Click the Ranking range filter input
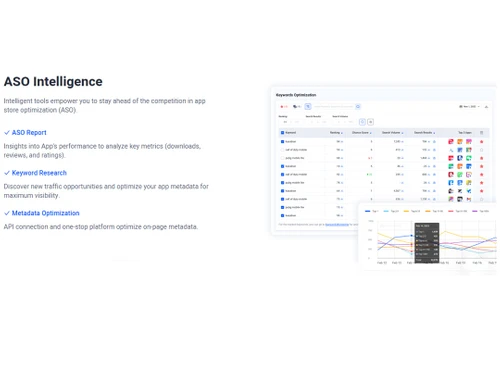 point(291,122)
